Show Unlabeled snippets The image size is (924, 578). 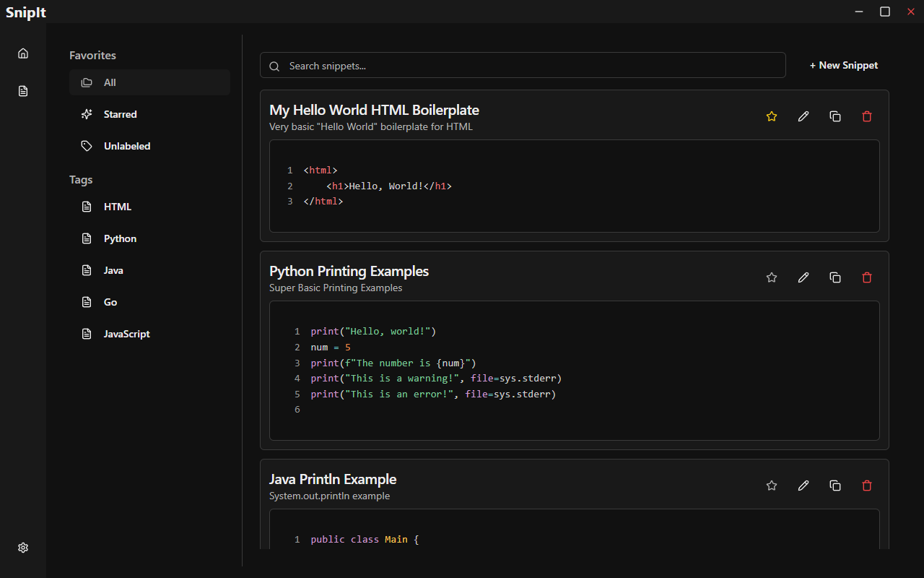tap(149, 146)
